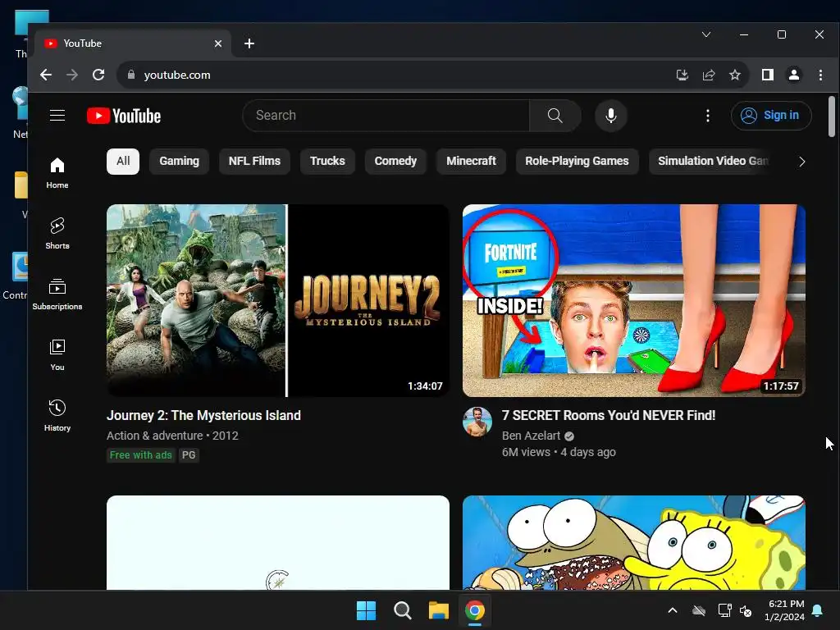
Task: Bookmark this tab with star icon
Action: [x=734, y=75]
